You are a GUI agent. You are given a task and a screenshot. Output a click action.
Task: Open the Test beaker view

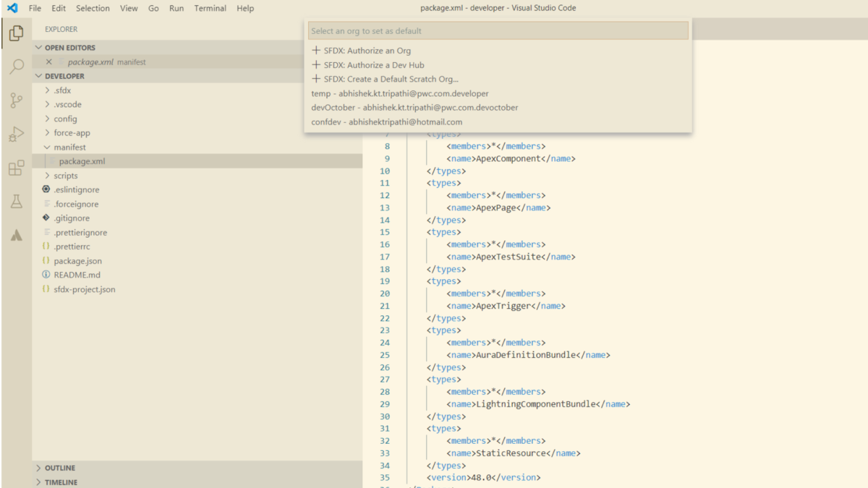[x=16, y=202]
